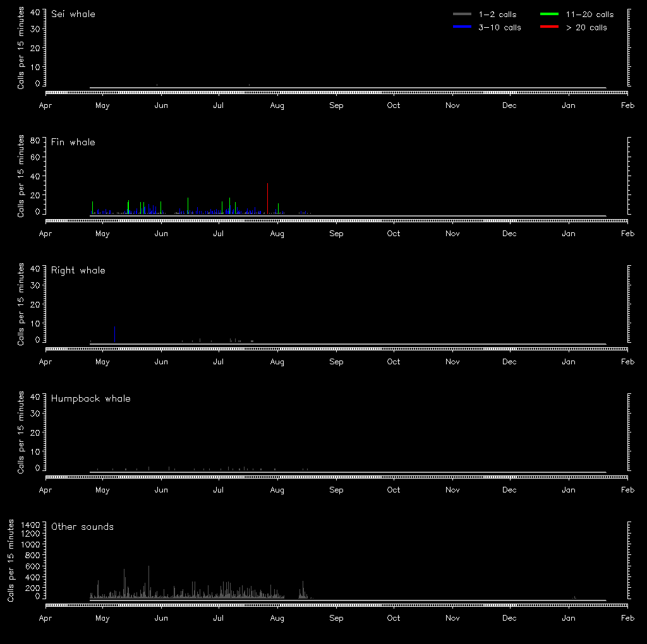Click the Right whale panel title
Screen dimensions: 647x644
(78, 270)
